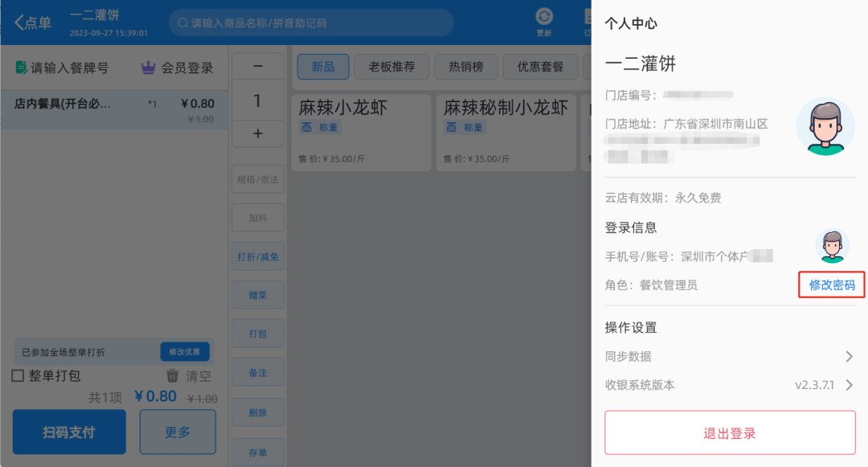Open the 收银系统版本 row chevron
Viewport: 868px width, 467px height.
click(849, 385)
